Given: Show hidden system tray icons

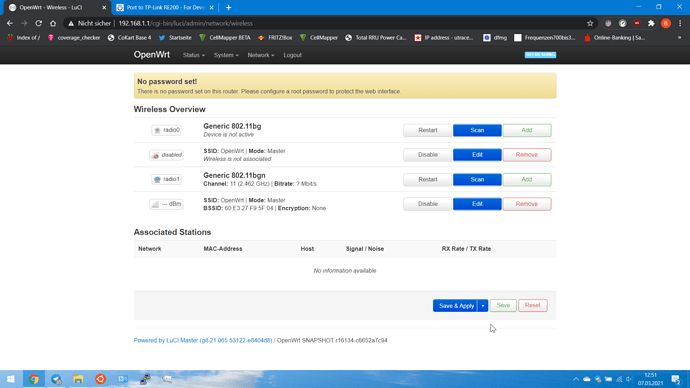Looking at the screenshot, I should pyautogui.click(x=576, y=379).
